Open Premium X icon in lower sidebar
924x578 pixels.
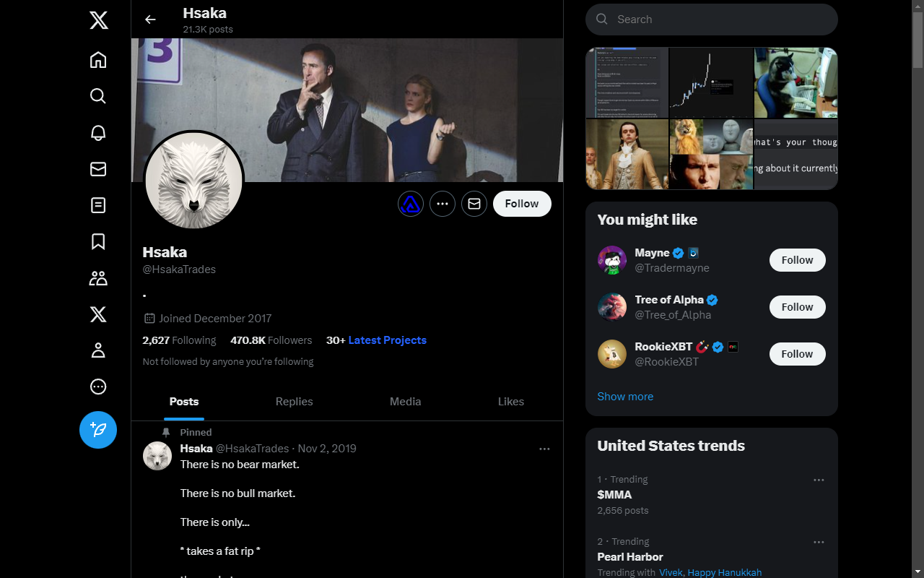coord(98,314)
